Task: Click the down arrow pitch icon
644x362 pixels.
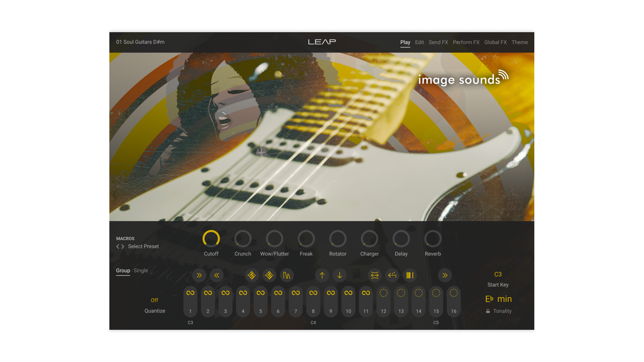Action: click(x=339, y=275)
